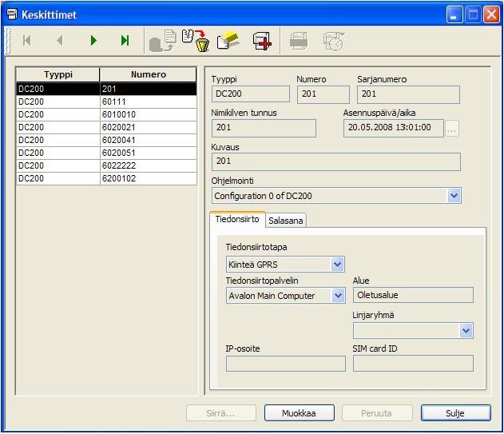The height and width of the screenshot is (434, 504).
Task: Select list row numbered 60111
Action: pos(106,102)
